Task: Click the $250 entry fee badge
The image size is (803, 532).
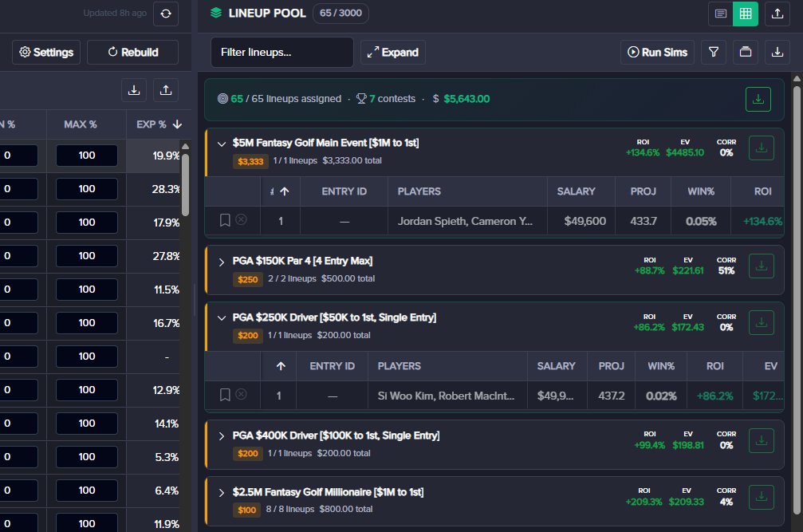Action: coord(248,280)
